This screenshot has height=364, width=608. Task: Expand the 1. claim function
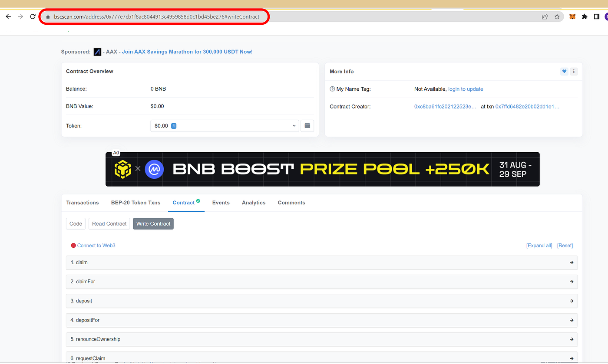coord(322,262)
